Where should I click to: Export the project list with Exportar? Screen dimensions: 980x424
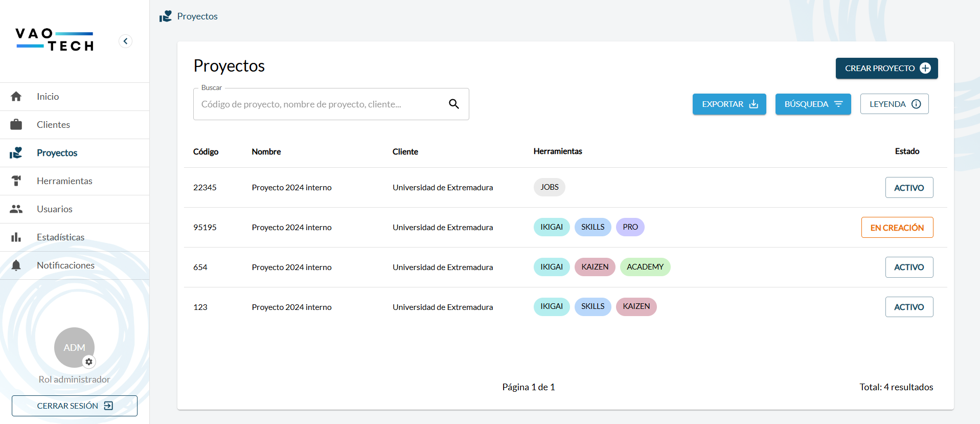coord(729,104)
